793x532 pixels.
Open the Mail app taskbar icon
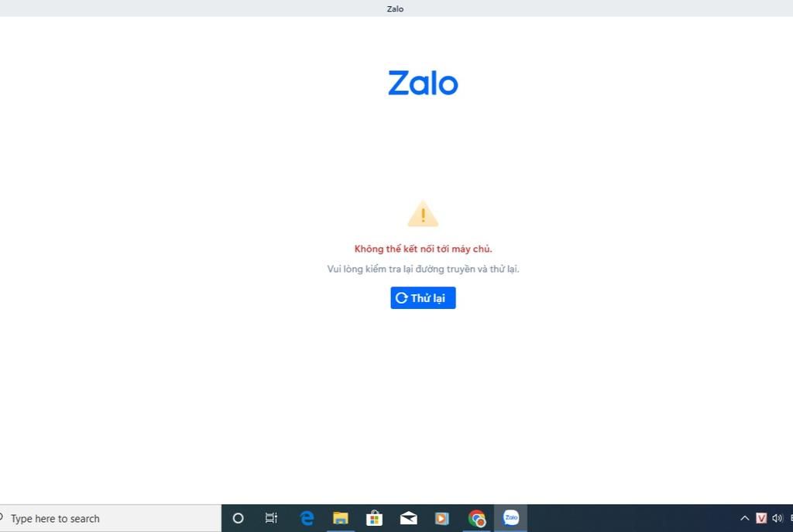pyautogui.click(x=409, y=518)
